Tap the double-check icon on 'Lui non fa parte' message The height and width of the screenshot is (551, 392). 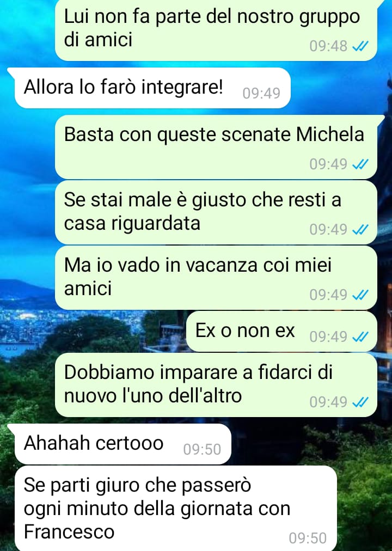point(360,46)
